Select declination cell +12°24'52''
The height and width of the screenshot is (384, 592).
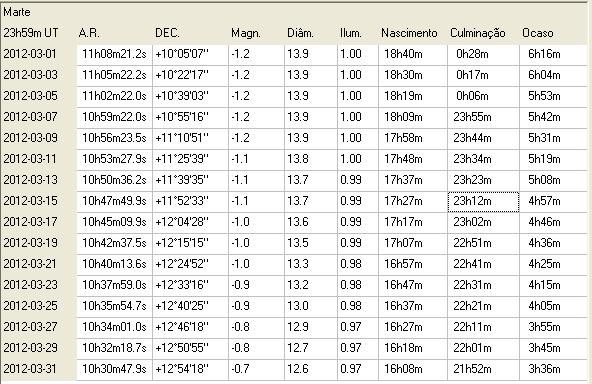click(x=191, y=264)
